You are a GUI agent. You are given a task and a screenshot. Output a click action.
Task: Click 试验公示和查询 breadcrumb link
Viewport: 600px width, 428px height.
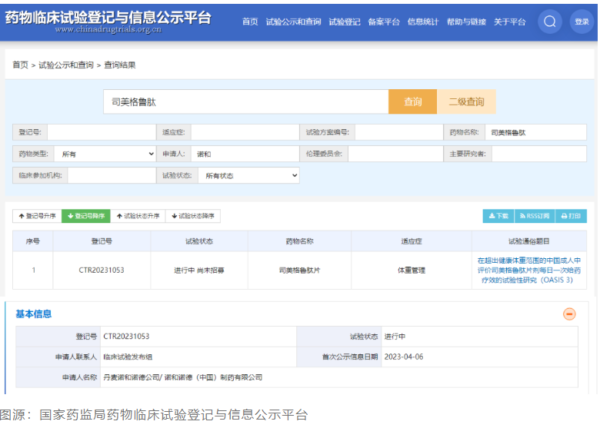pyautogui.click(x=66, y=65)
